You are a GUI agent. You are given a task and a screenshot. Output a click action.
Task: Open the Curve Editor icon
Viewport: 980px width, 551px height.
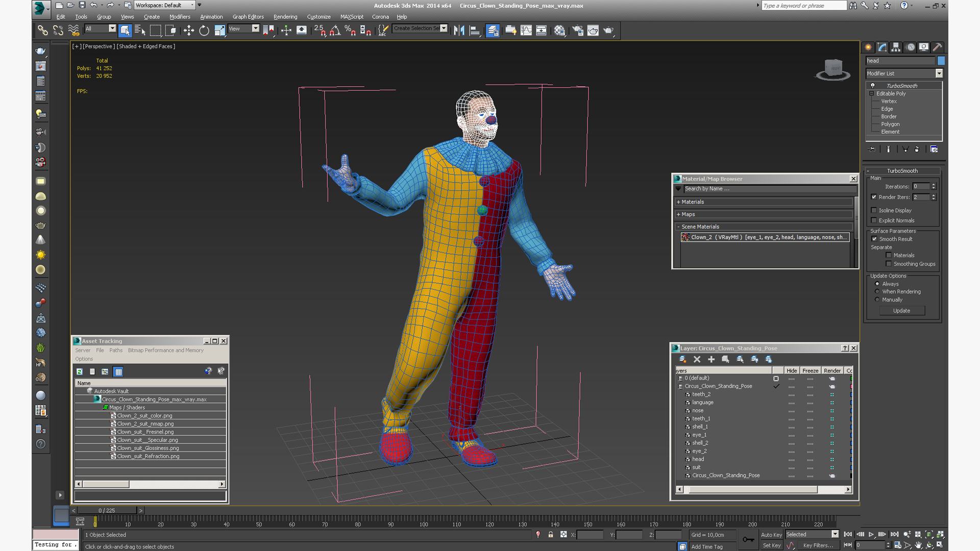(526, 31)
